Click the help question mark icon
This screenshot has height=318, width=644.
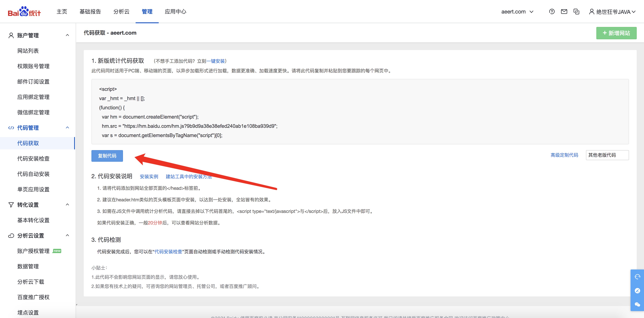(552, 12)
